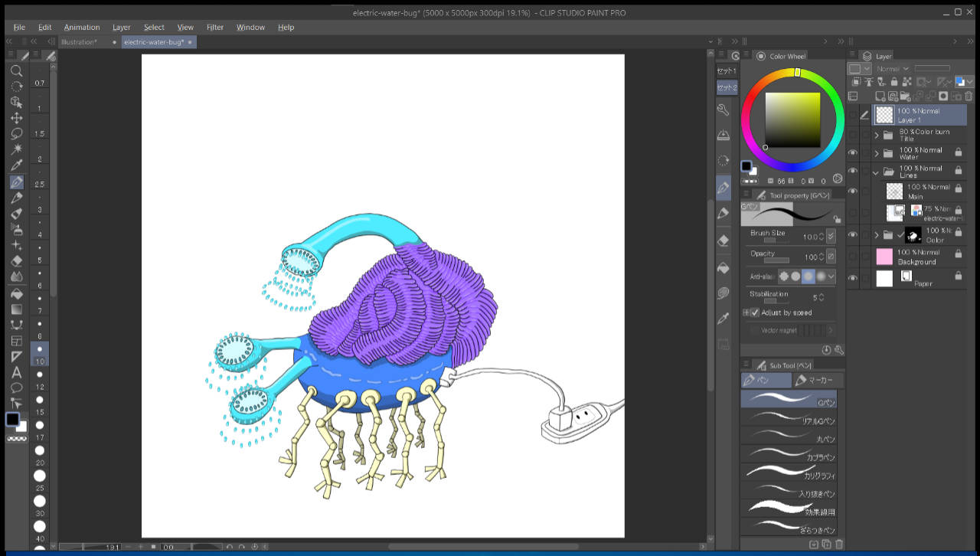Click the New layer folder icon

coord(906,96)
